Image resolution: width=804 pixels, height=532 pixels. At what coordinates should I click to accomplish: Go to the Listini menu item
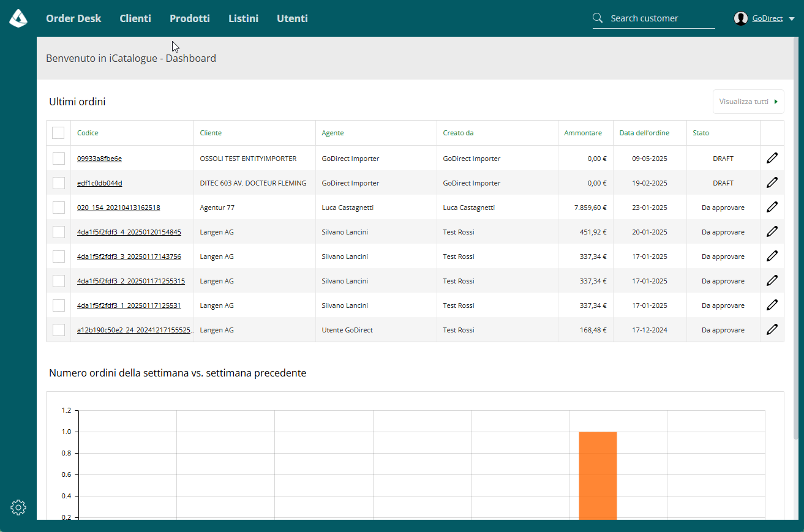[243, 18]
